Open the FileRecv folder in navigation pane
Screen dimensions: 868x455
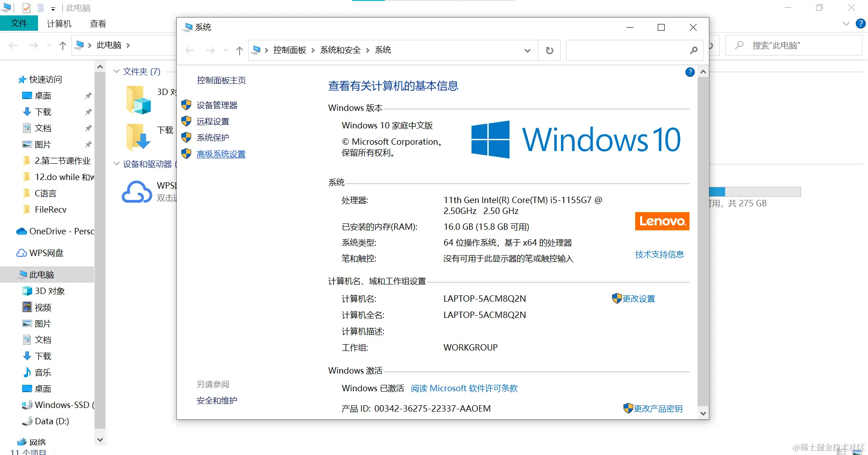pyautogui.click(x=50, y=210)
